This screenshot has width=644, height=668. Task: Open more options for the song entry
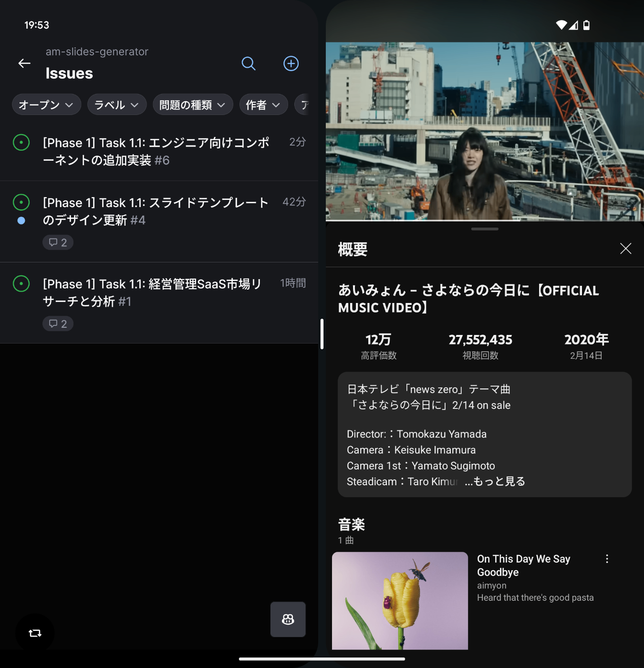pyautogui.click(x=607, y=559)
